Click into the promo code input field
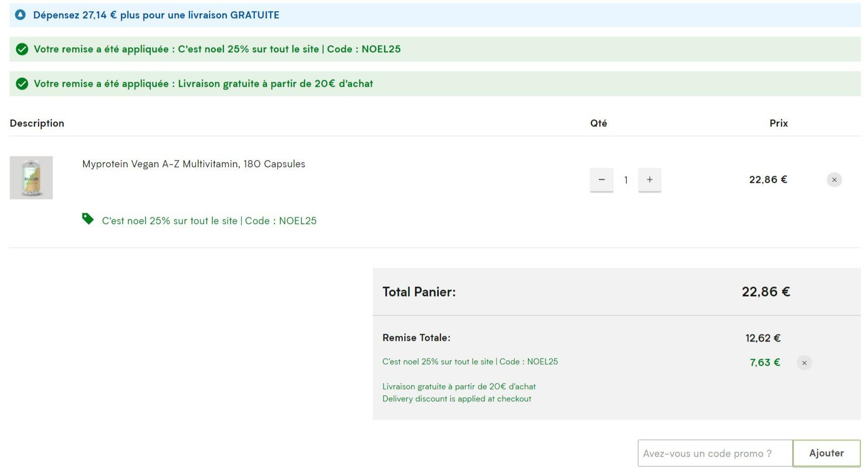 pyautogui.click(x=715, y=453)
